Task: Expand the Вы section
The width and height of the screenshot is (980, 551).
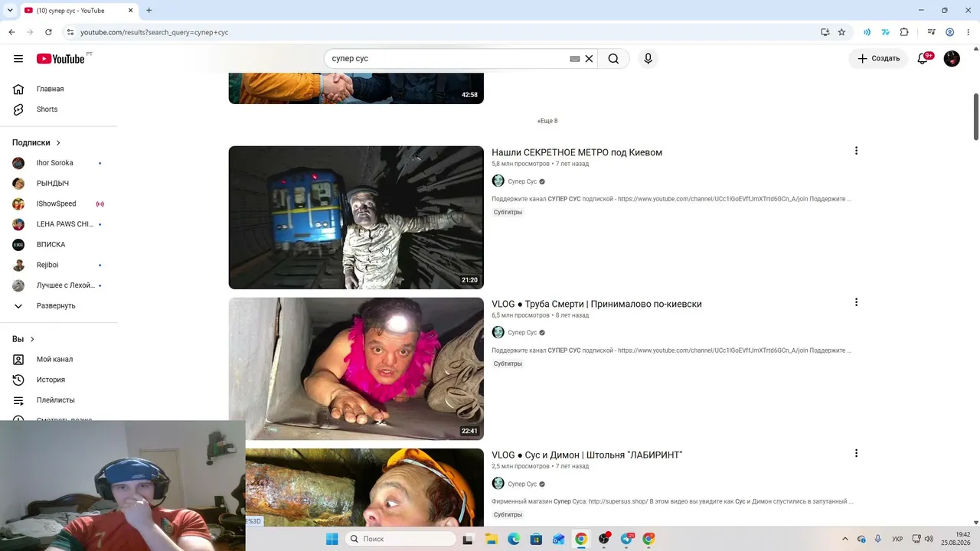Action: [32, 339]
